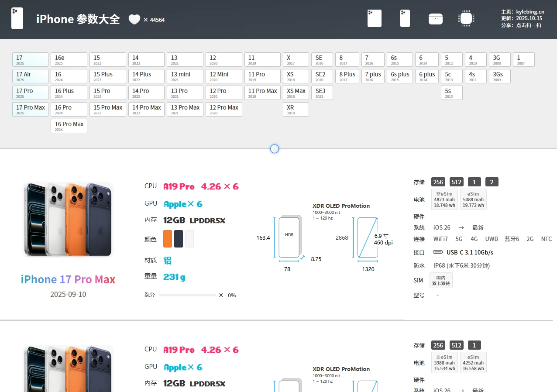Select the 256 storage option for 17 Pro Max
This screenshot has width=557, height=392.
pos(438,182)
